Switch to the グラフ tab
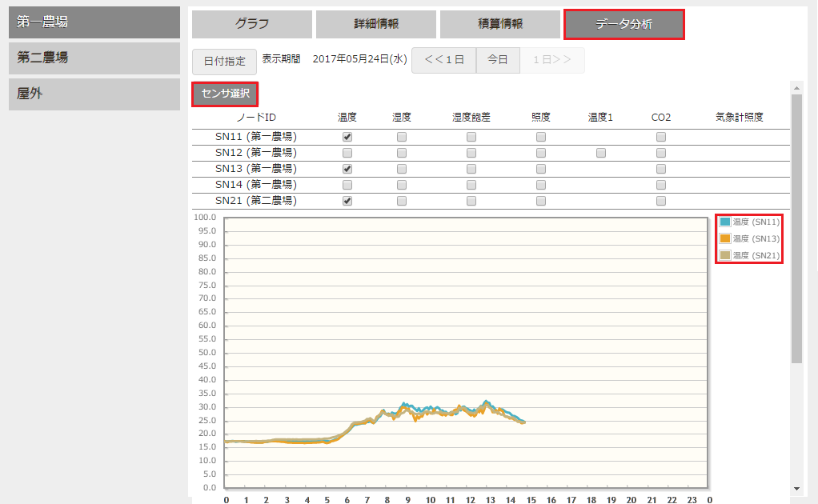Screen dimensions: 818x504 [252, 24]
